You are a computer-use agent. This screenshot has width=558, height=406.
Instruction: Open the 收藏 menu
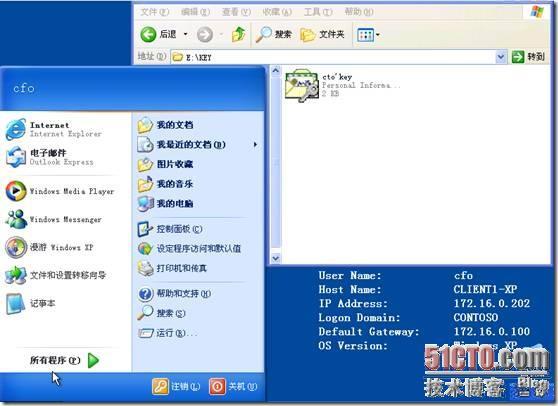pos(277,12)
